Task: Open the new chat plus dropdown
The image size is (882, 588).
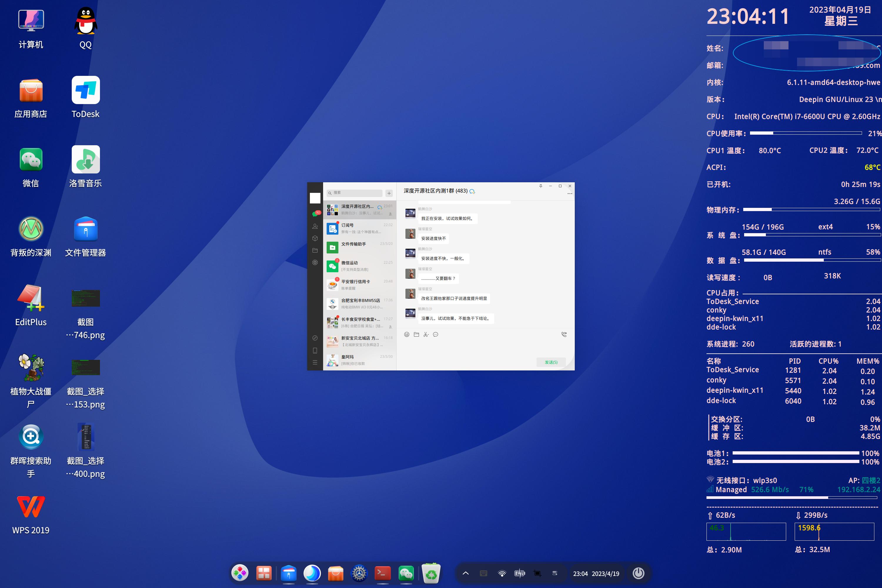Action: 389,193
